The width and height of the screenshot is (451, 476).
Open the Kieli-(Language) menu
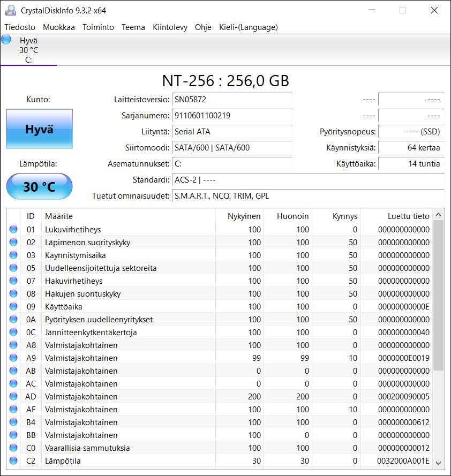tap(248, 27)
